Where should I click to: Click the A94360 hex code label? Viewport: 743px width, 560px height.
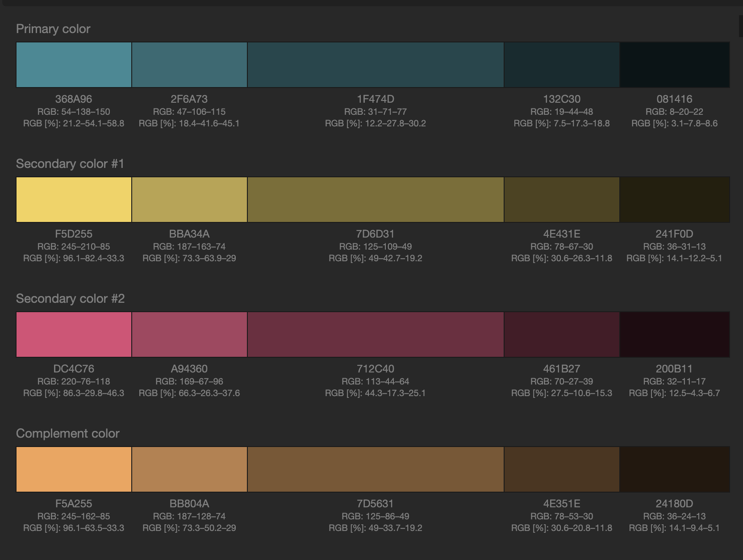pos(189,369)
